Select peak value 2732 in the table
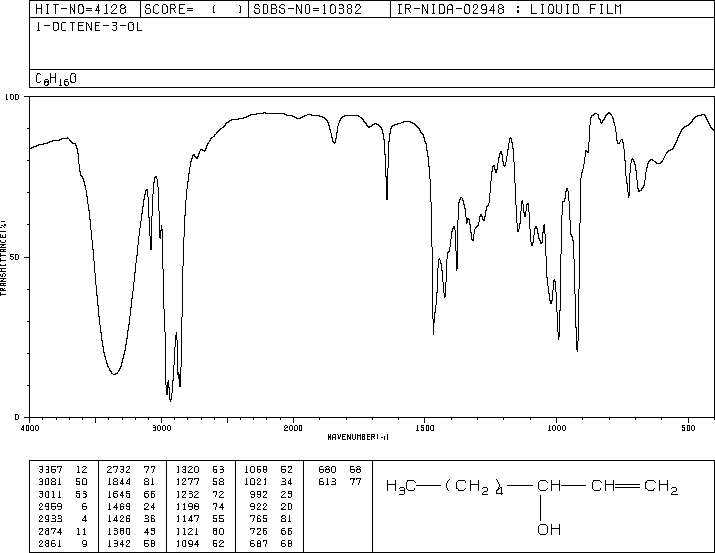Viewport: 715px width, 553px height. (x=119, y=470)
